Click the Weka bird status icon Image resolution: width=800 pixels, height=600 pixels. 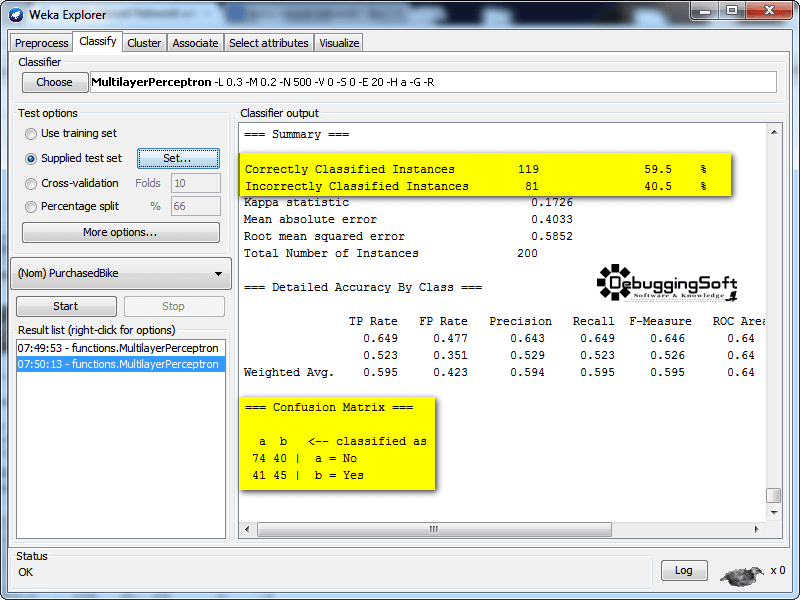pos(742,575)
